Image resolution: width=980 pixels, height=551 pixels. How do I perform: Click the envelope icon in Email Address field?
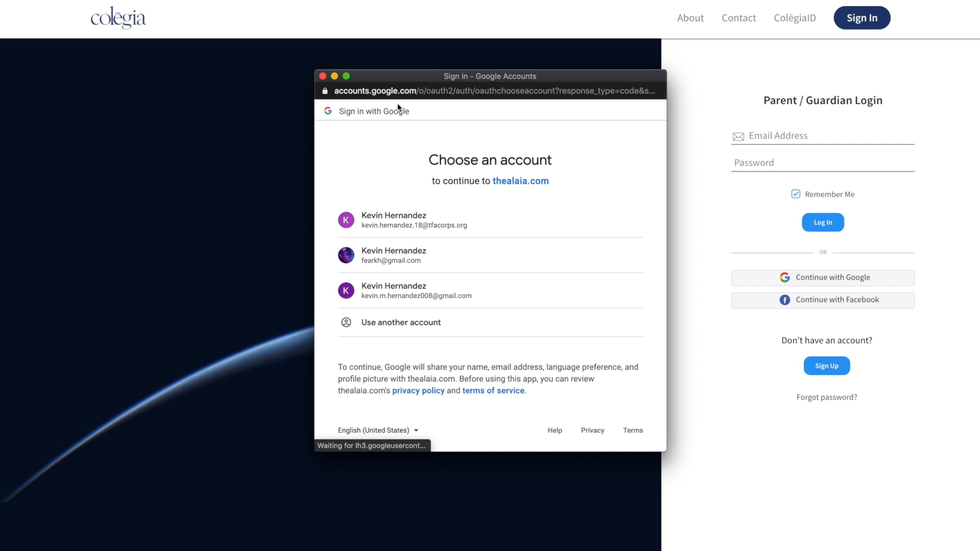click(738, 136)
